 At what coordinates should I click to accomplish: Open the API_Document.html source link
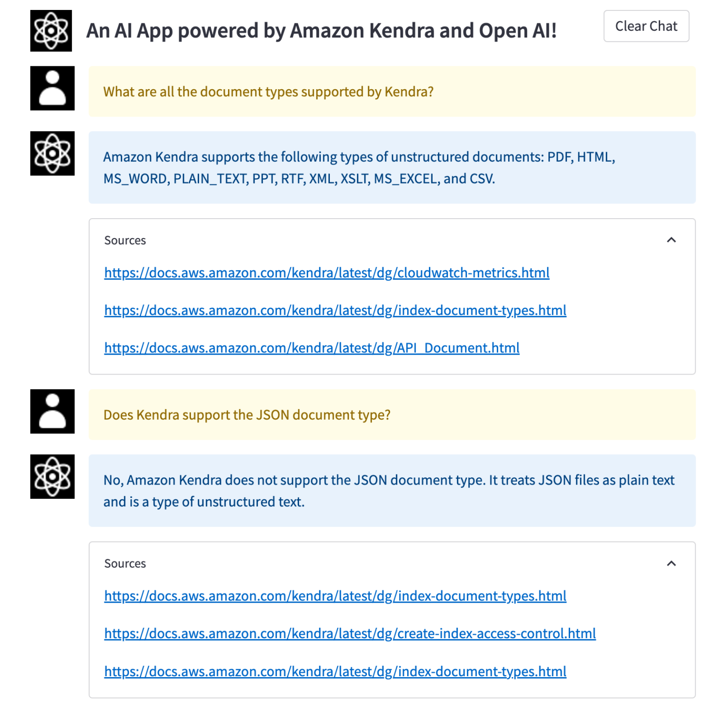click(x=311, y=348)
